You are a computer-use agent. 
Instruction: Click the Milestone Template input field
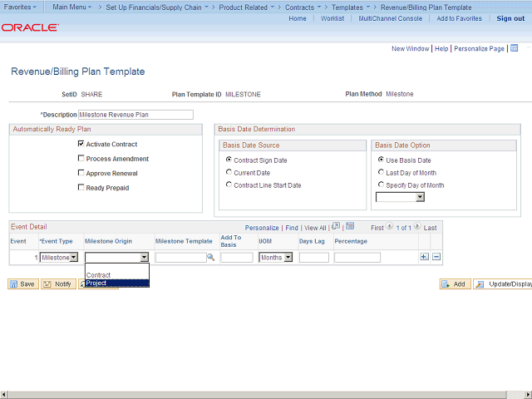tap(181, 258)
